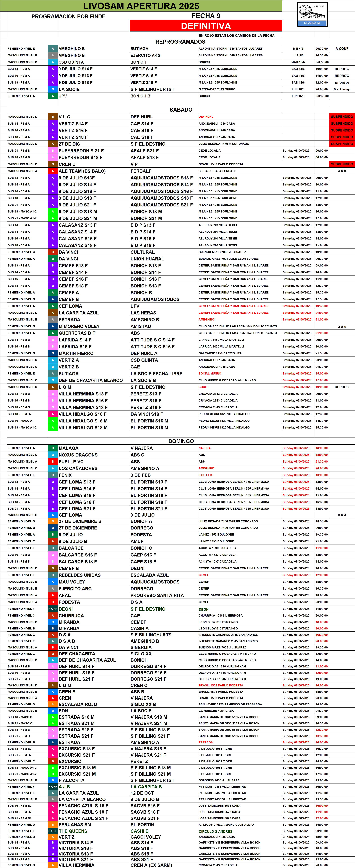Select the red DEFINITIVA banner cell

(206, 26)
